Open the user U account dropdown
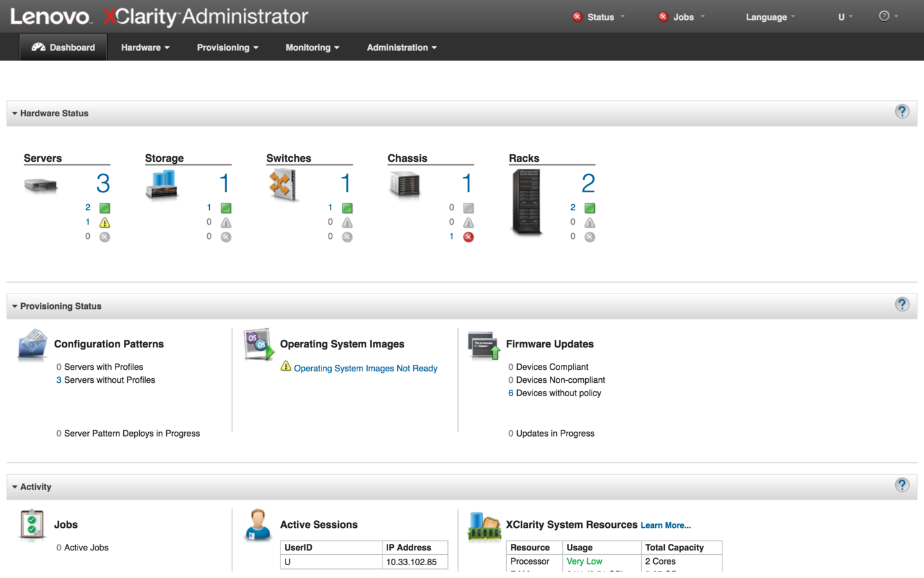924x578 pixels. (x=845, y=17)
